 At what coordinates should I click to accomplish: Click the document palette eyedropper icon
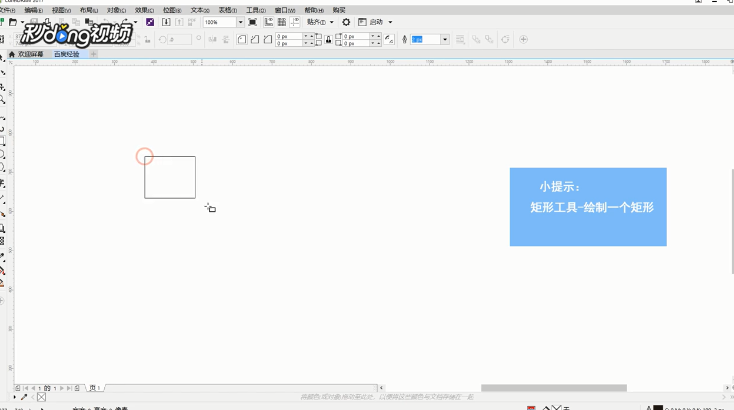tap(24, 397)
